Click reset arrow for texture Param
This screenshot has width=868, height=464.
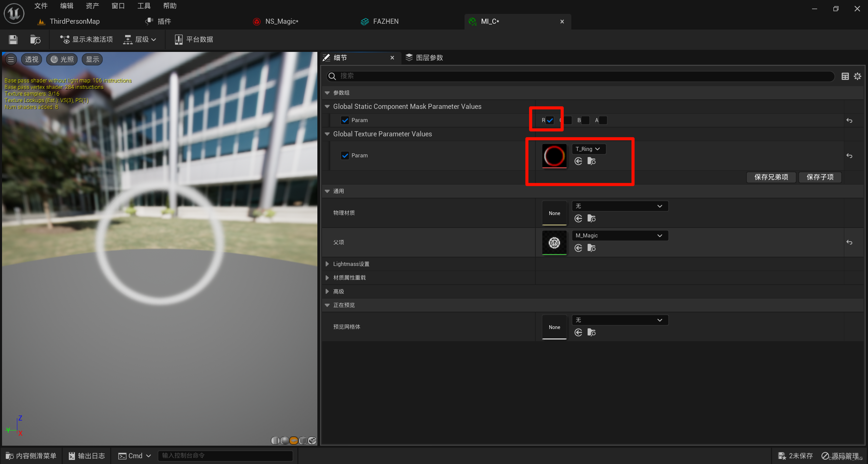pos(849,156)
